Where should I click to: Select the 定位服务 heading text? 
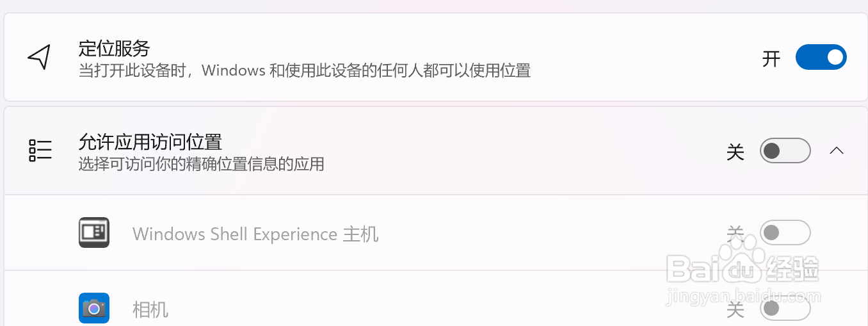tap(114, 48)
